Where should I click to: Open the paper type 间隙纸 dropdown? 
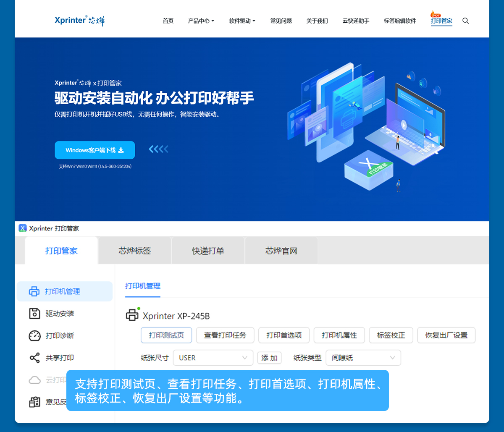coord(363,358)
